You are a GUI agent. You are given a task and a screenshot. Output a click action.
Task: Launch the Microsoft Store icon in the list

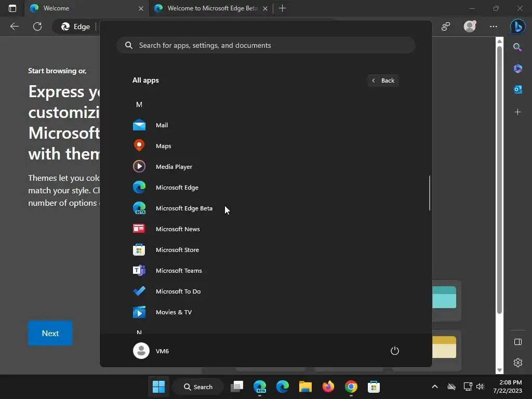coord(139,250)
